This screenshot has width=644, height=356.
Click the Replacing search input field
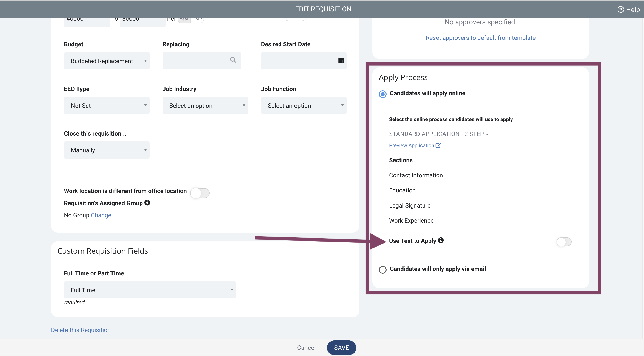coord(202,61)
